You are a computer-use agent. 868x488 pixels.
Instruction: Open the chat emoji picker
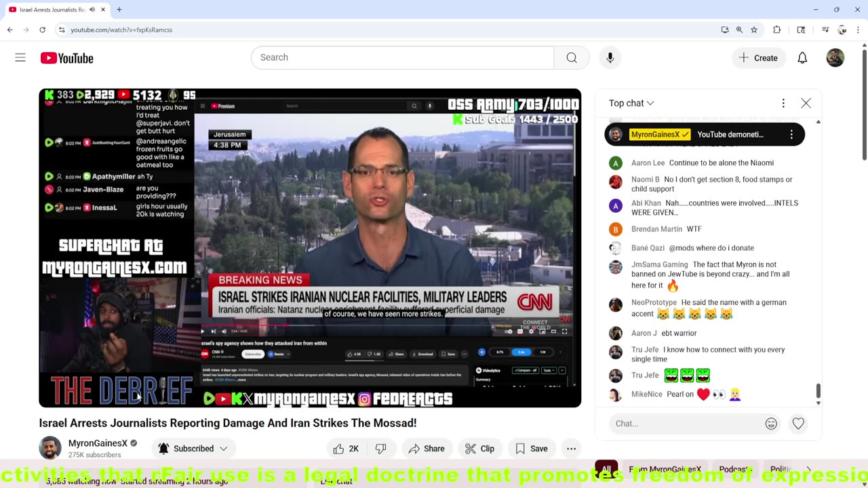771,424
